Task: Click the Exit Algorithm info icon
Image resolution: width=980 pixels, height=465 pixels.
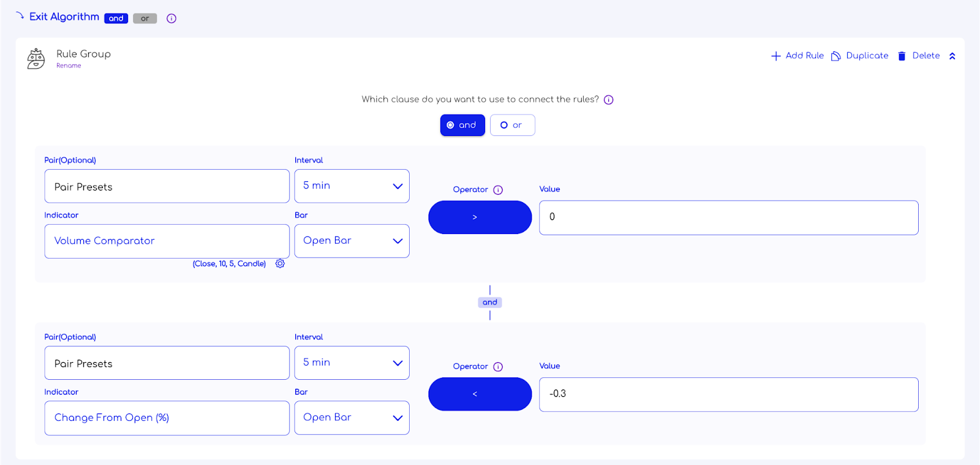Action: (171, 18)
